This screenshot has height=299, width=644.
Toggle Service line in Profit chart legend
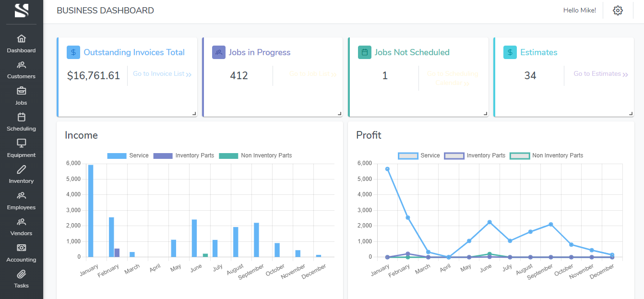(x=419, y=155)
